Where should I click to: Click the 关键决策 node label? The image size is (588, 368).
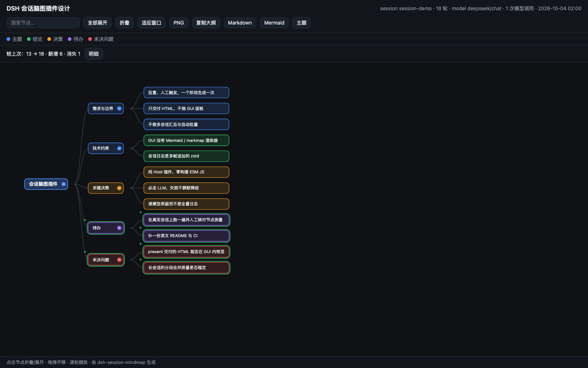pyautogui.click(x=101, y=188)
